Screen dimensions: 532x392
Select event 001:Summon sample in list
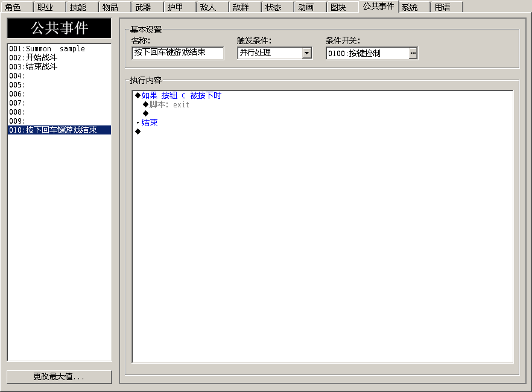[59, 48]
